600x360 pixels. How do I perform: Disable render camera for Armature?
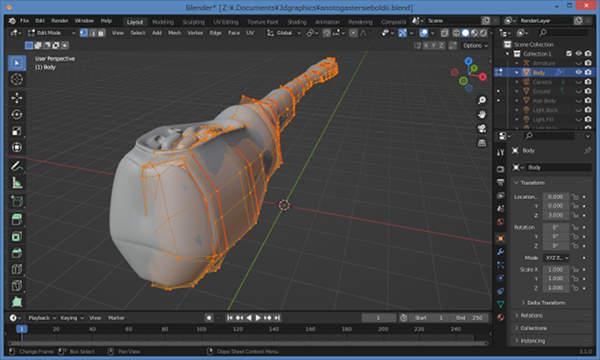[x=588, y=63]
